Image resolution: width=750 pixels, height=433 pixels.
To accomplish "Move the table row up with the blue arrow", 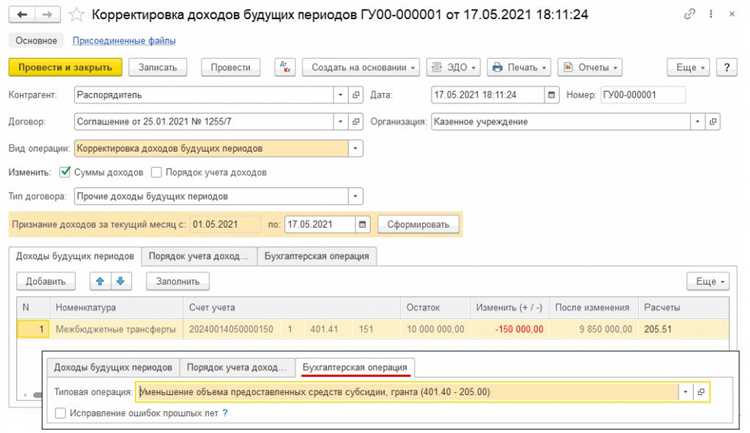I will pos(100,281).
